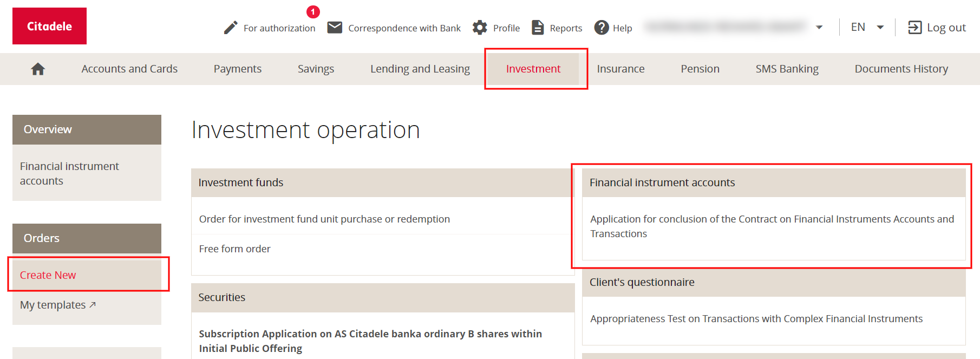Image resolution: width=980 pixels, height=359 pixels.
Task: Open the EN language selector
Action: pyautogui.click(x=867, y=27)
